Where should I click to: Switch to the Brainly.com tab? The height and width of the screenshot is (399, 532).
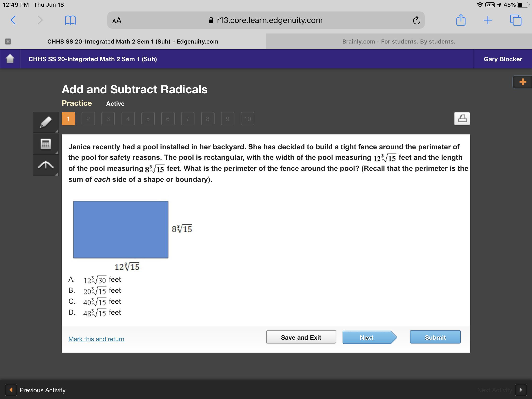point(399,42)
